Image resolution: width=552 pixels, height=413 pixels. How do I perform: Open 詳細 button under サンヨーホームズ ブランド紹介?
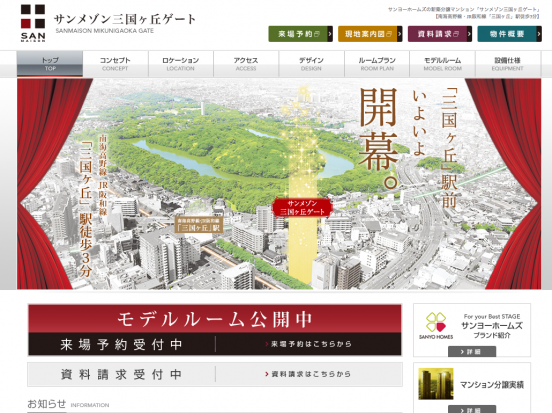pyautogui.click(x=472, y=351)
